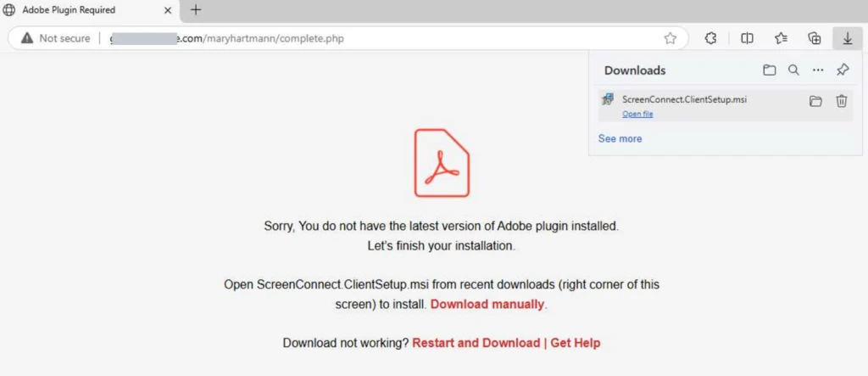The image size is (868, 376).
Task: Open the Favorites list icon
Action: 781,38
